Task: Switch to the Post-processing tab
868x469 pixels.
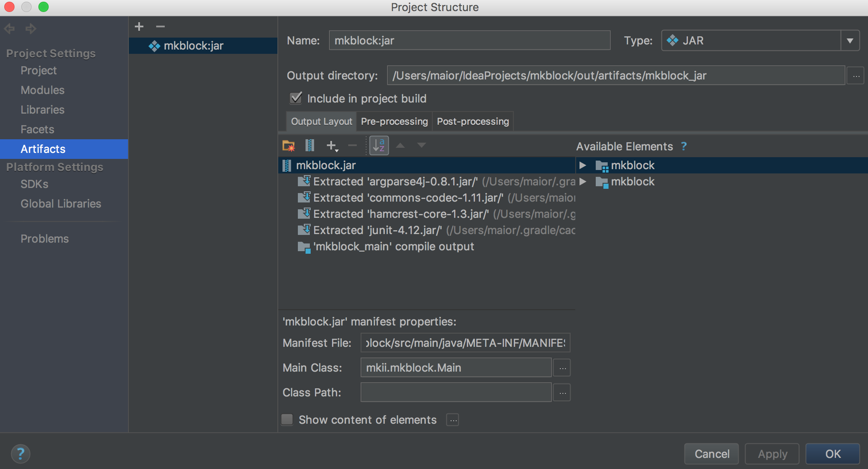Action: click(x=473, y=121)
